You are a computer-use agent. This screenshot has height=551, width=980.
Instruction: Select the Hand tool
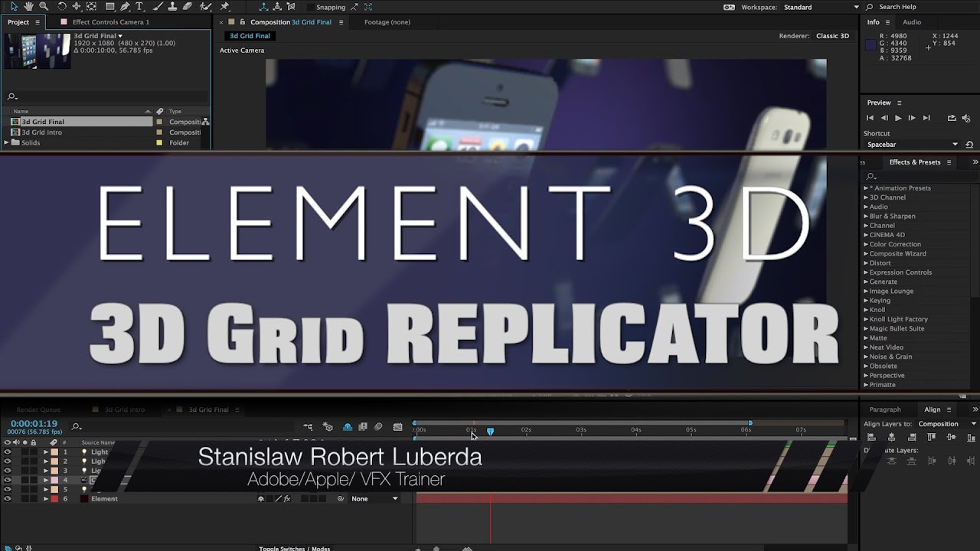pos(29,6)
